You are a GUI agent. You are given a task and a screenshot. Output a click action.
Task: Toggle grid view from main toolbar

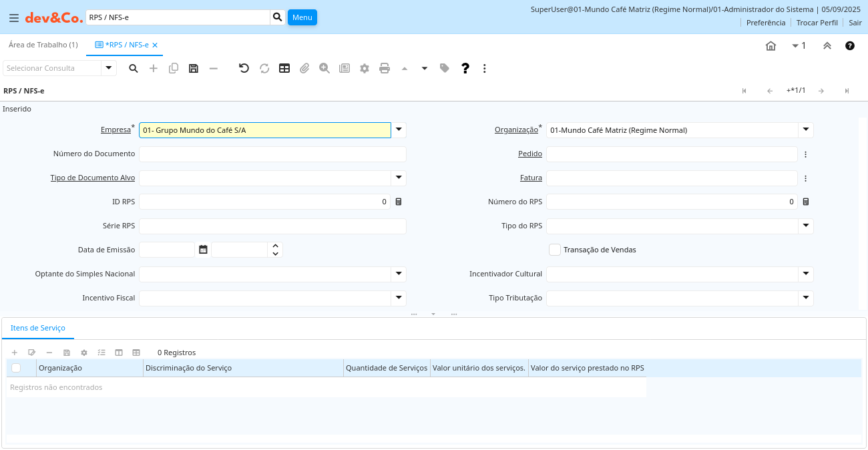coord(284,68)
